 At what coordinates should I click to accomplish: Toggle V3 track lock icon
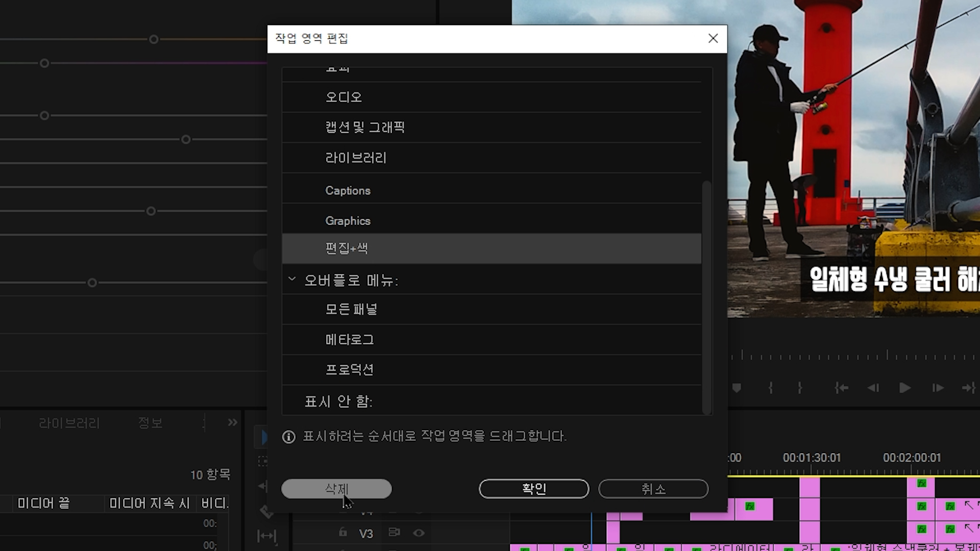pyautogui.click(x=343, y=533)
